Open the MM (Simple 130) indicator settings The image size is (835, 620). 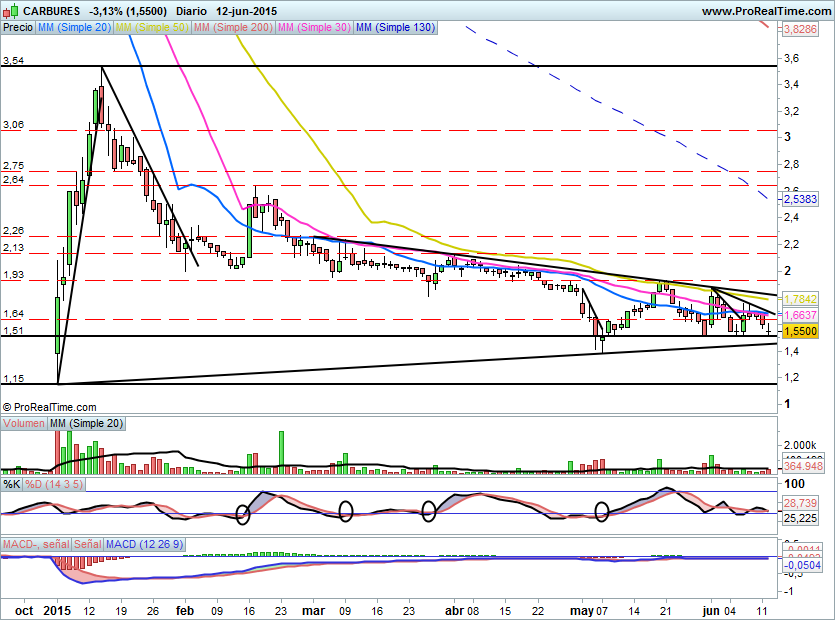(395, 28)
